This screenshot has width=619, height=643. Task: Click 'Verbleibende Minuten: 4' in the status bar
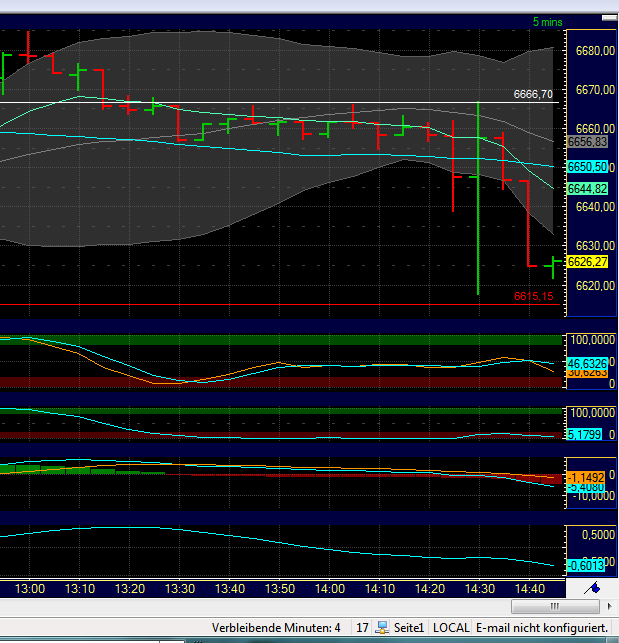click(x=276, y=628)
